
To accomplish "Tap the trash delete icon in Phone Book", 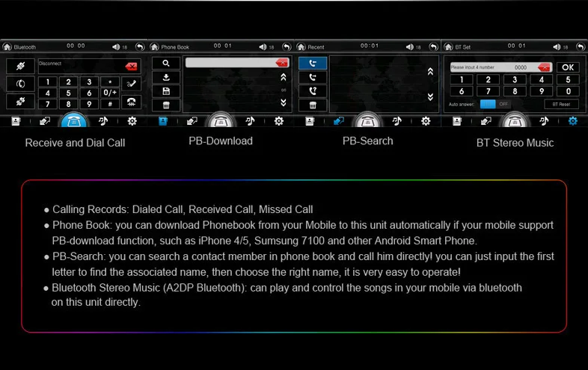I will pos(166,105).
